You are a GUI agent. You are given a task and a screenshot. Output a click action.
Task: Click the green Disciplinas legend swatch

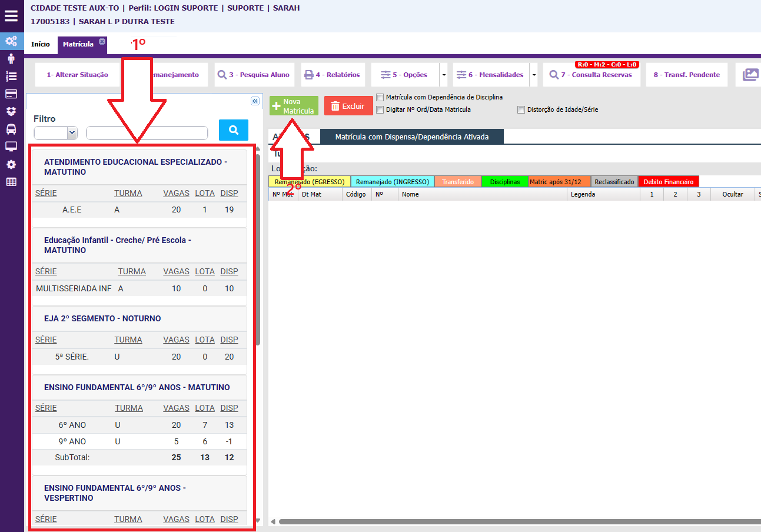coord(505,182)
